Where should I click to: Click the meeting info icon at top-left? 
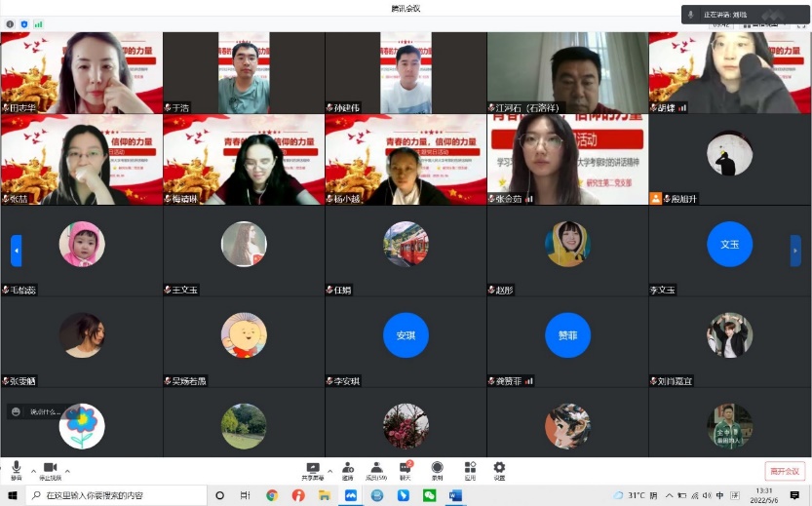[9, 22]
